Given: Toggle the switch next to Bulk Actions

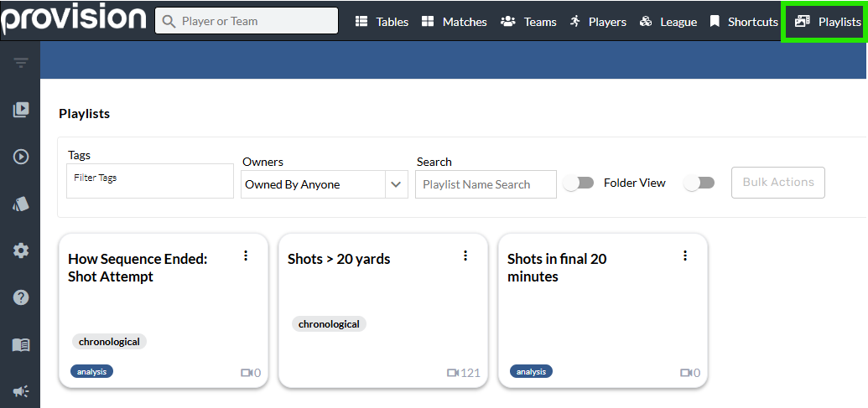Looking at the screenshot, I should [699, 183].
